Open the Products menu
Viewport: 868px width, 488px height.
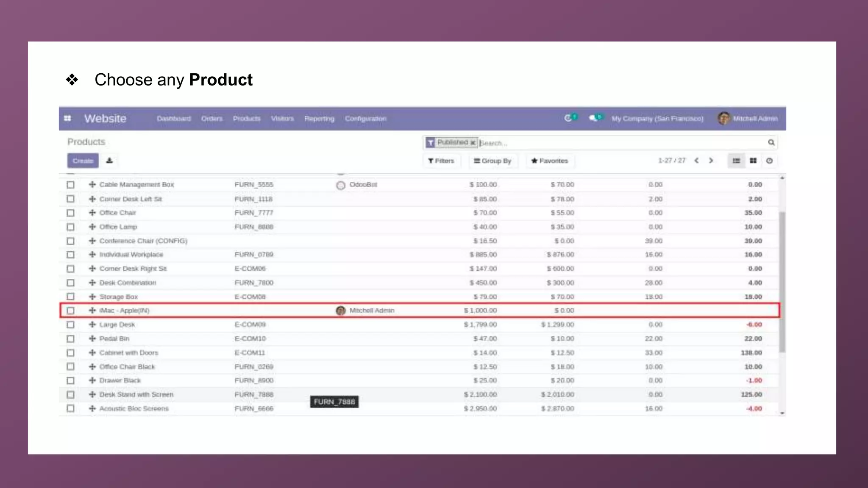pyautogui.click(x=247, y=119)
